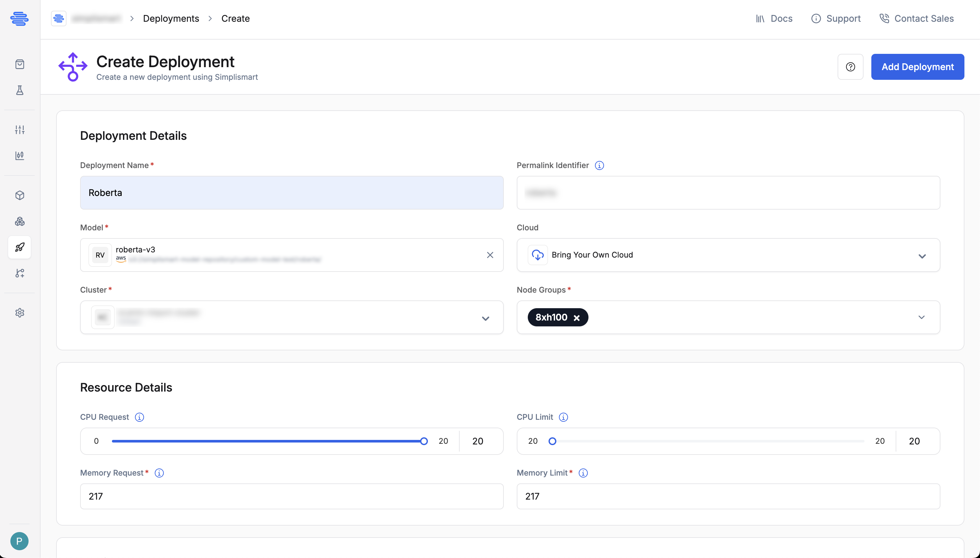This screenshot has width=980, height=558.
Task: Expand the Node Groups dropdown
Action: (921, 317)
